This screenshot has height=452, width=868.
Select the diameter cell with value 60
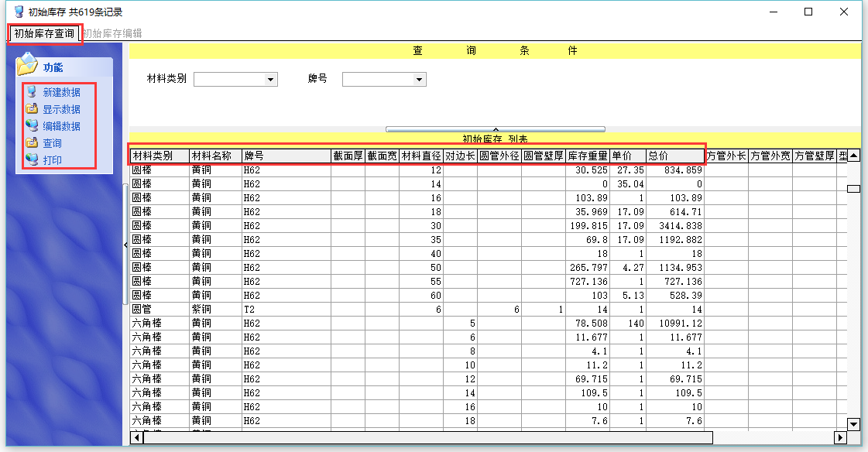(x=421, y=296)
